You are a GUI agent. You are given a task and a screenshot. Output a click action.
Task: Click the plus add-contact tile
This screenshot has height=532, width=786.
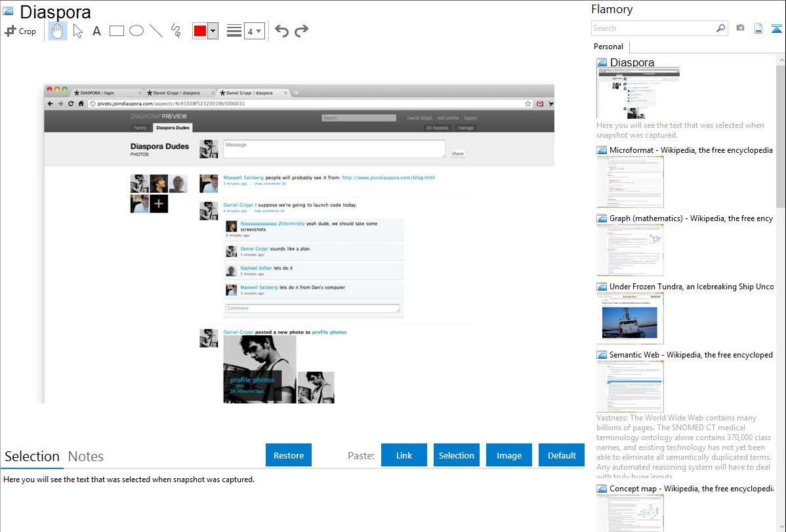(159, 203)
